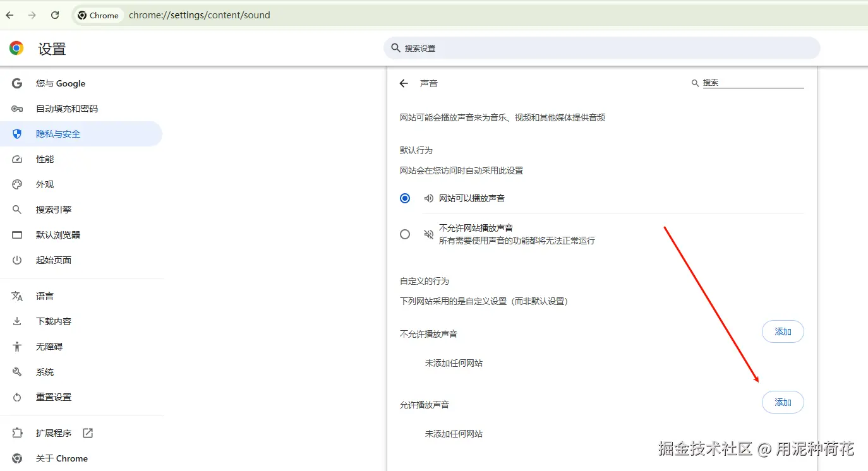Image resolution: width=868 pixels, height=471 pixels.
Task: Click the small magnifier in the 声音 search
Action: tap(696, 83)
